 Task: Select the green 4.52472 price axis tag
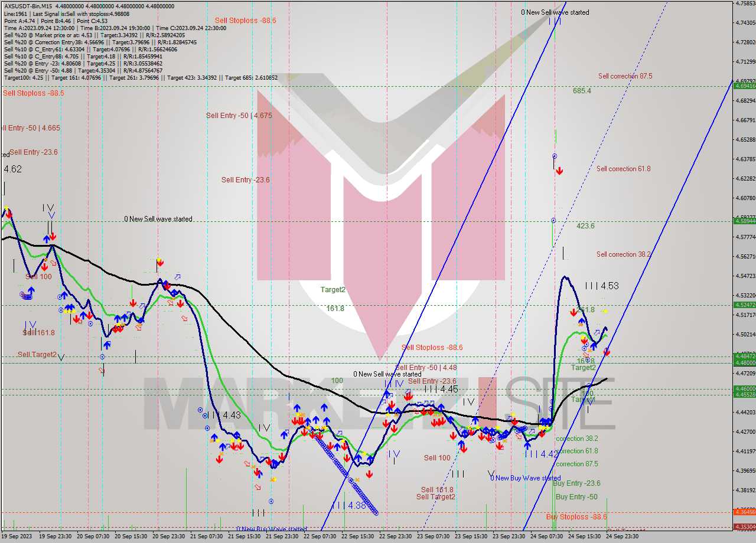[745, 305]
